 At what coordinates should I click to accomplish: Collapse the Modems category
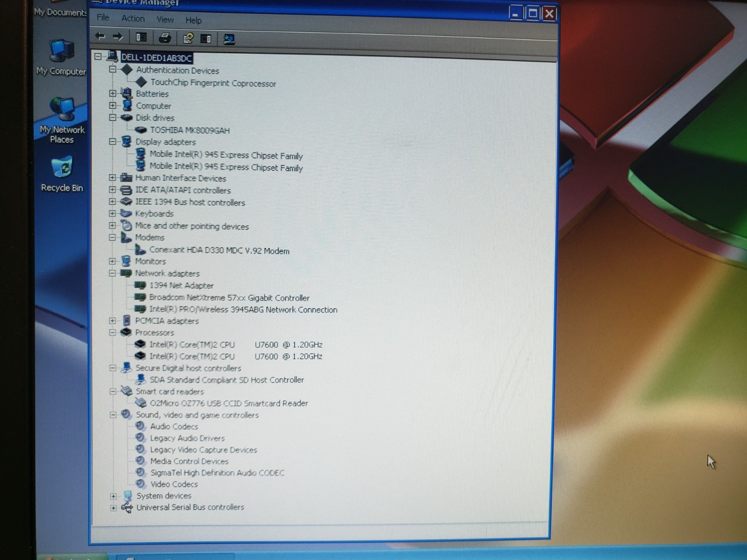tap(112, 237)
